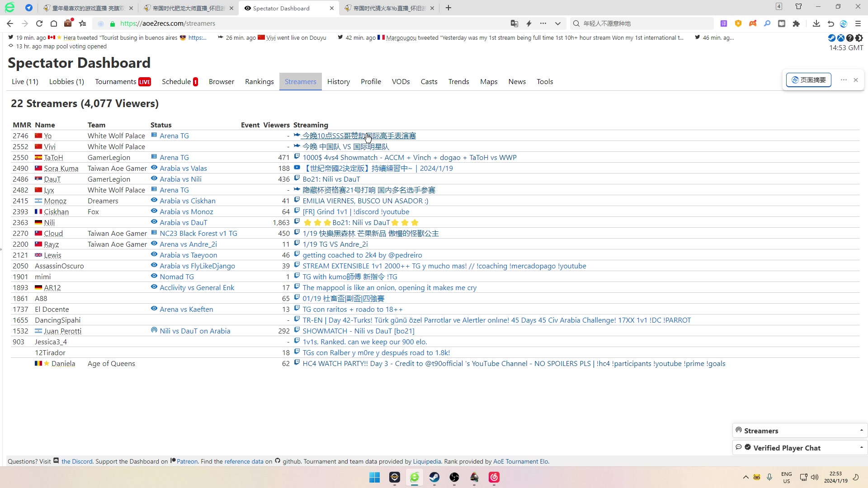The width and height of the screenshot is (868, 488).
Task: Open the purple translation extension icon
Action: pyautogui.click(x=724, y=23)
